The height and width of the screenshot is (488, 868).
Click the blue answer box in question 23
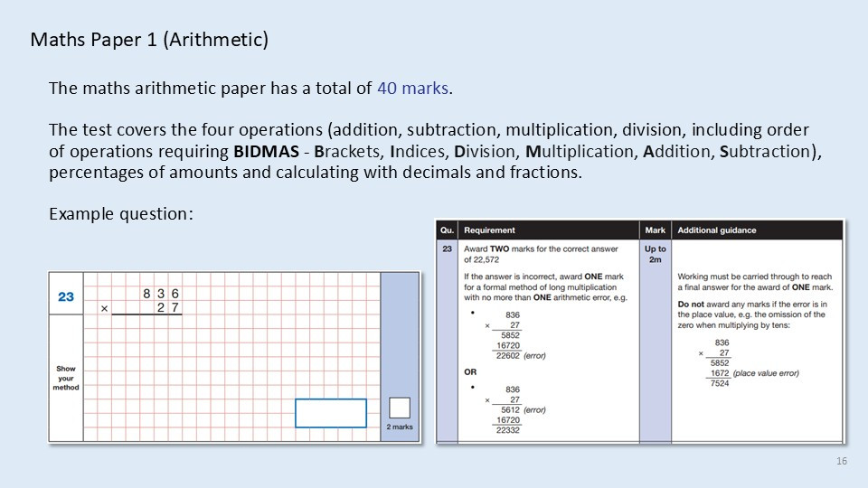click(331, 413)
